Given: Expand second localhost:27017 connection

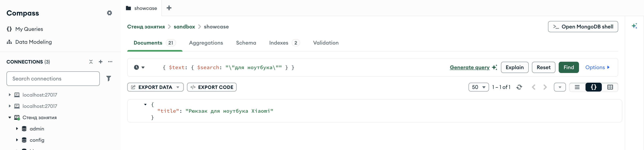Looking at the screenshot, I should pos(9,106).
